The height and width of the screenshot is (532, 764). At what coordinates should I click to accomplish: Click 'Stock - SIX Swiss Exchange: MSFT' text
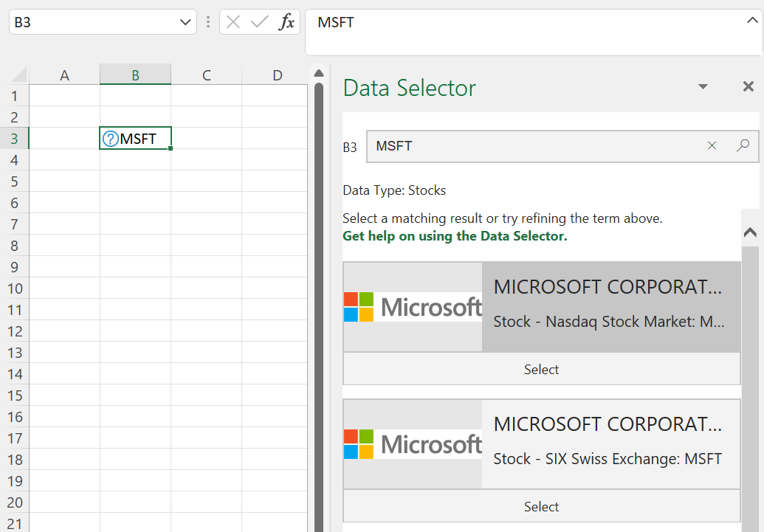[x=608, y=460]
